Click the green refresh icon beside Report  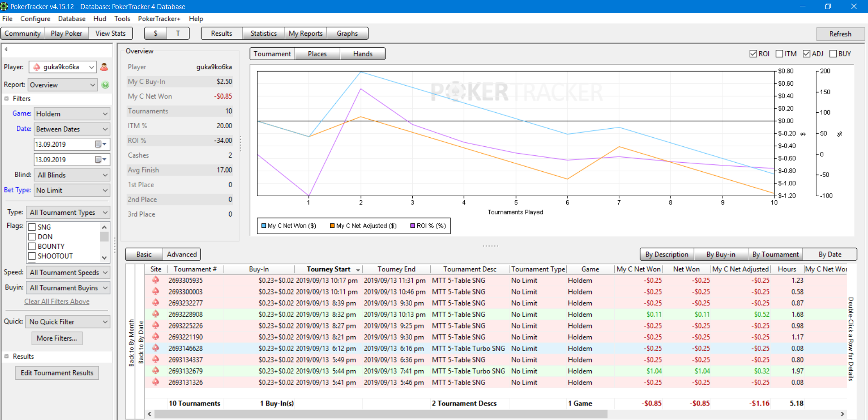[106, 85]
